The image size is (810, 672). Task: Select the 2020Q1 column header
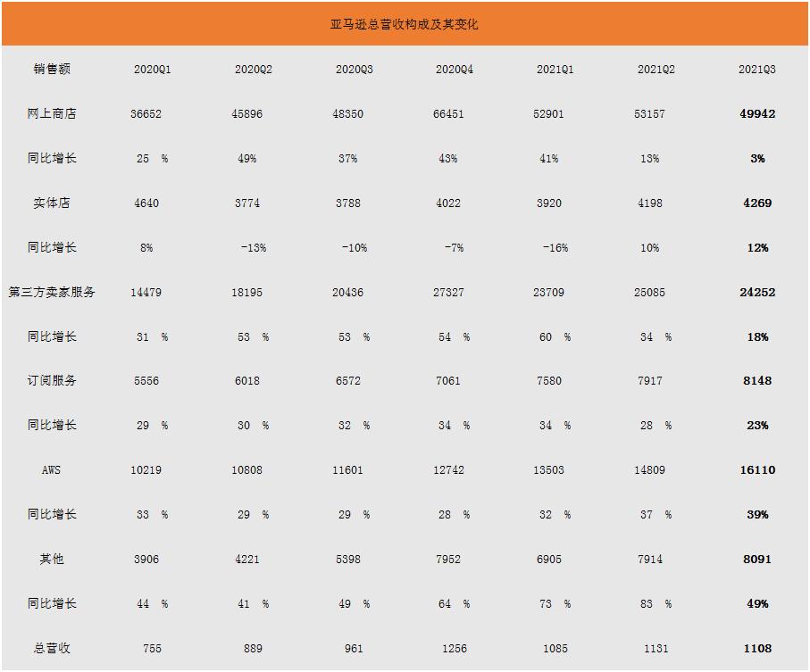pyautogui.click(x=152, y=70)
